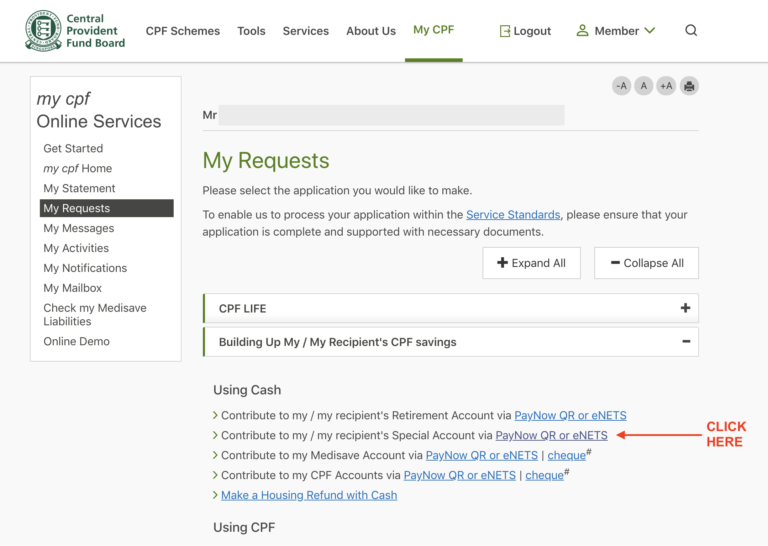Decrease font size with -A icon
The height and width of the screenshot is (546, 768).
pyautogui.click(x=621, y=86)
